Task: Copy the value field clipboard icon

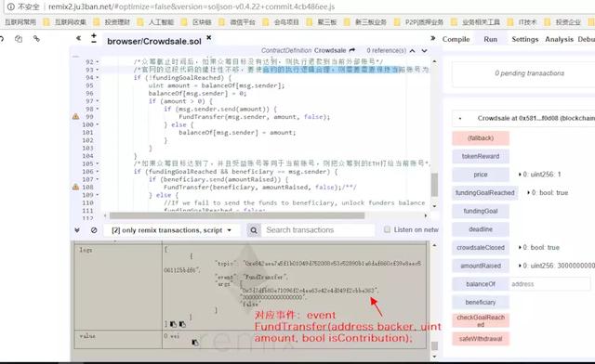Action: [195, 343]
